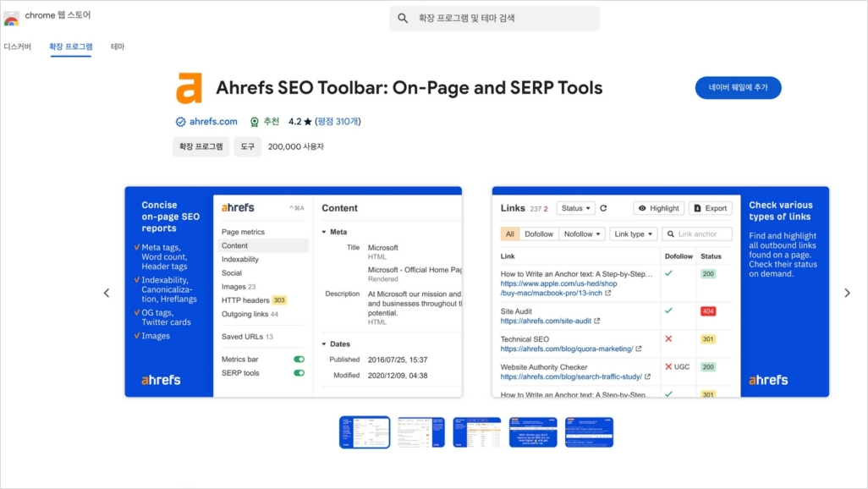This screenshot has width=868, height=489.
Task: Open the 확장 프로그램 tab
Action: click(x=71, y=47)
